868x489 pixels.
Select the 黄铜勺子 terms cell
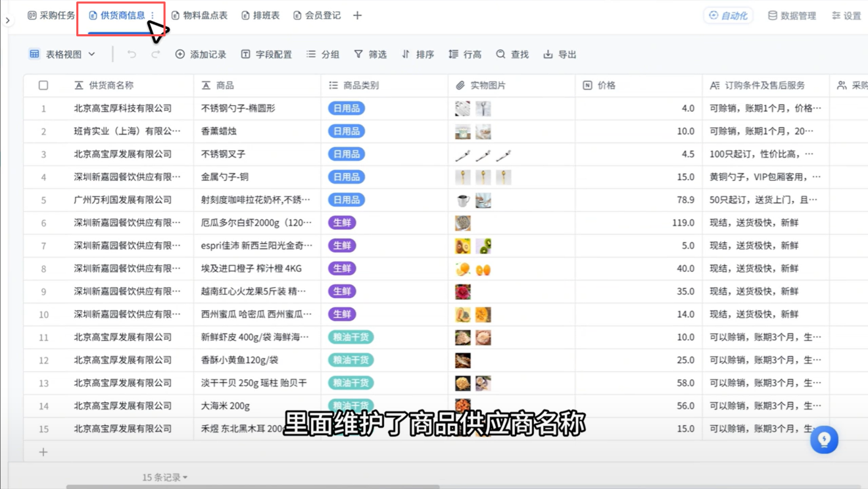click(765, 177)
